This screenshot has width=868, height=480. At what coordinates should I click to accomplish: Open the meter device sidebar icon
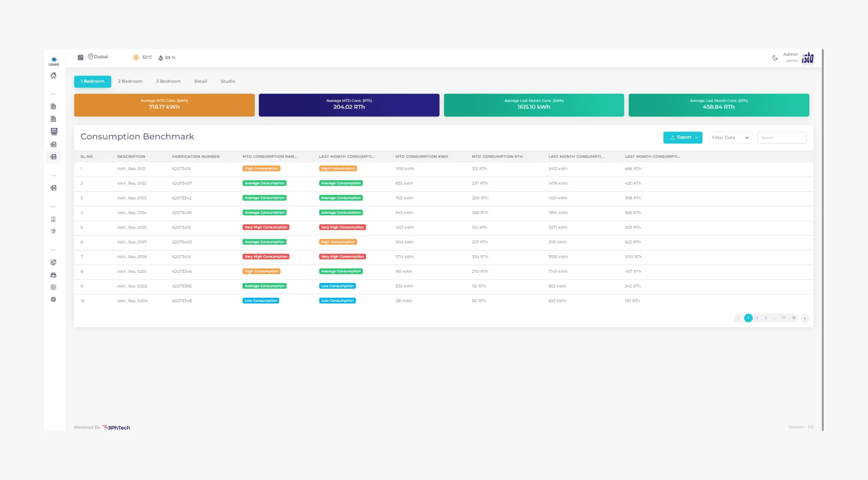(x=54, y=131)
